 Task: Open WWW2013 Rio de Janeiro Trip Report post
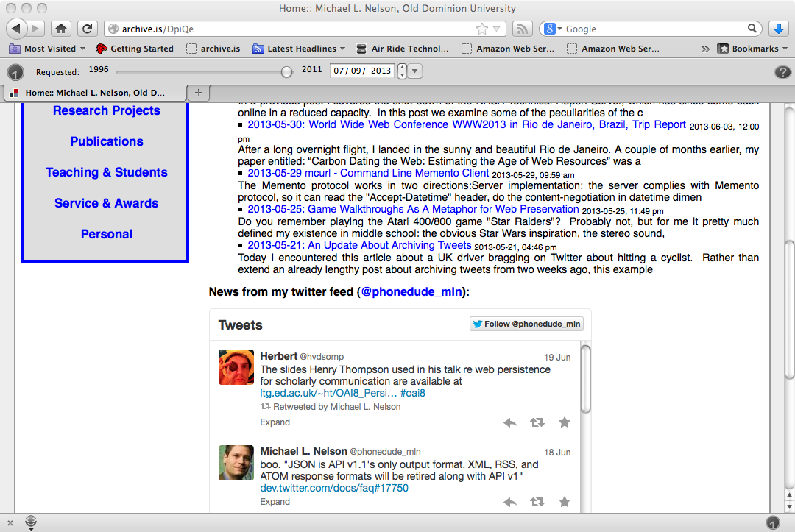[467, 124]
